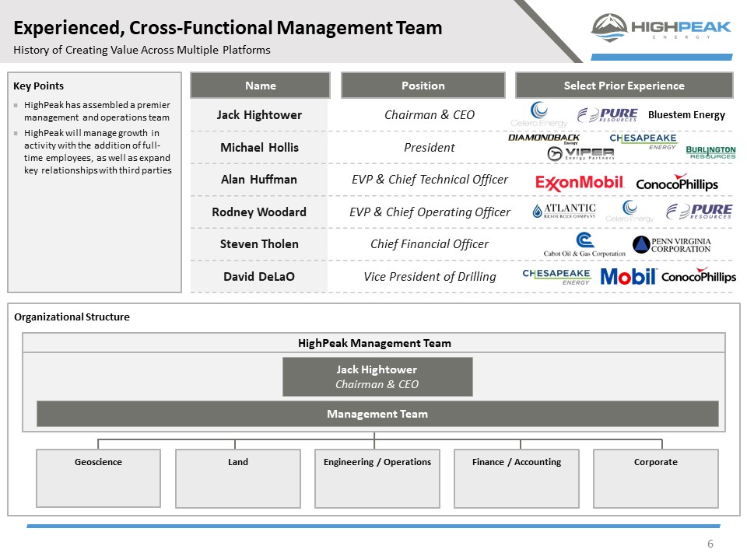Click Chief Financial Officer position
747x560 pixels.
pos(430,244)
